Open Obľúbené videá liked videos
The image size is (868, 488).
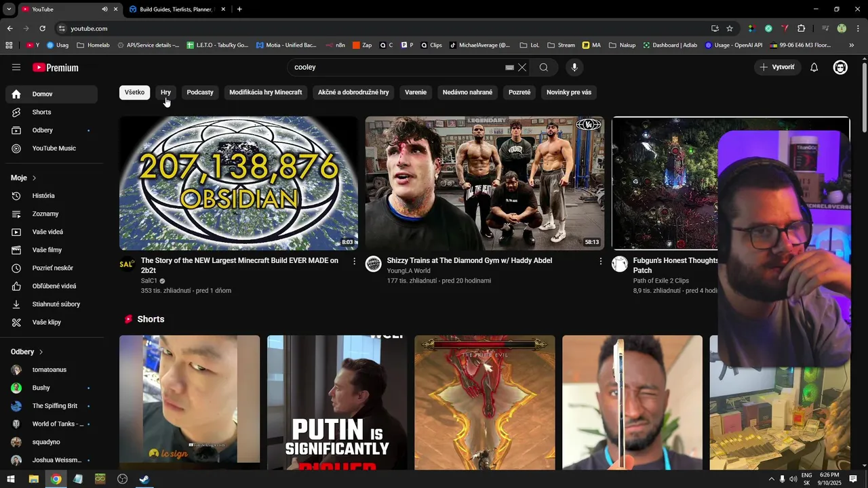click(52, 286)
